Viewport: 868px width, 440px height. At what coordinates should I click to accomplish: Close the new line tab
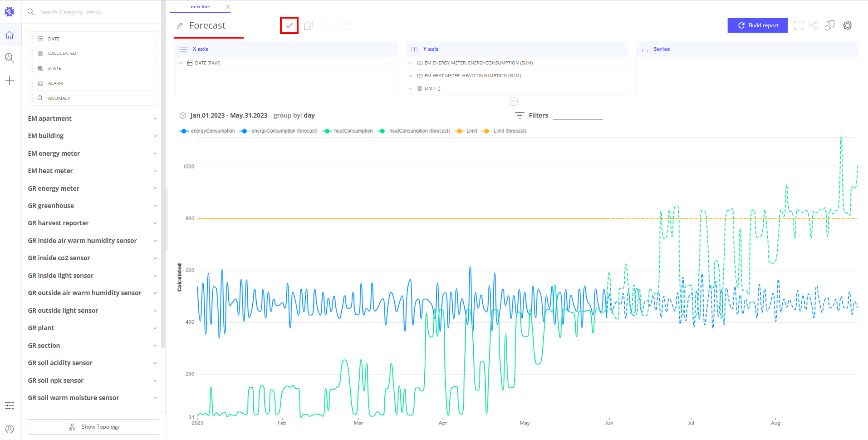(228, 7)
